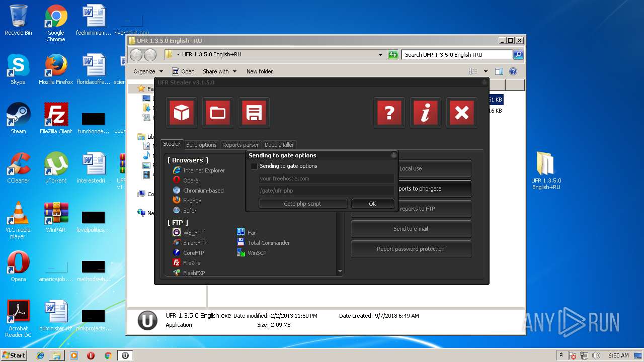
Task: Click the red cube build icon
Action: tap(182, 113)
